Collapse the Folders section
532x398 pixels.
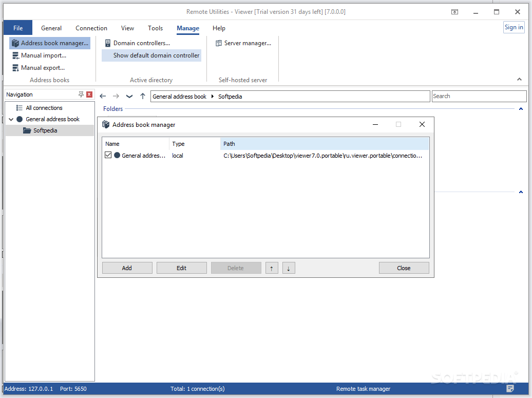click(x=520, y=108)
